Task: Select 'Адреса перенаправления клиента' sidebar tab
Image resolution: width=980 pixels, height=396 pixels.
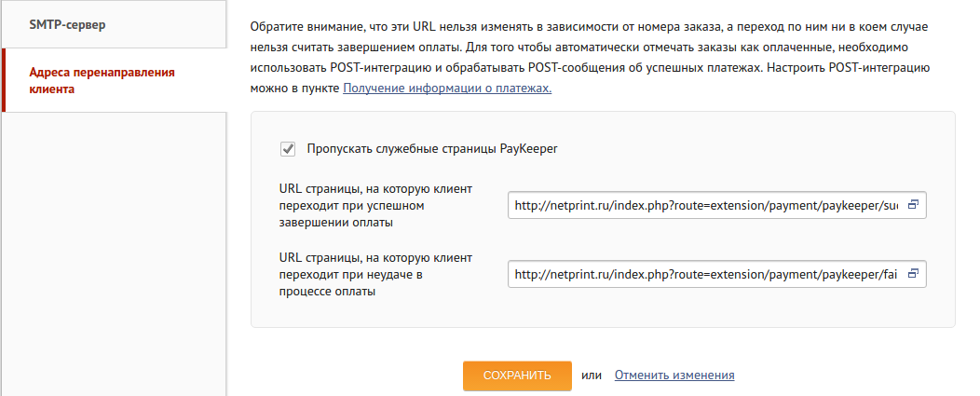Action: pyautogui.click(x=102, y=80)
